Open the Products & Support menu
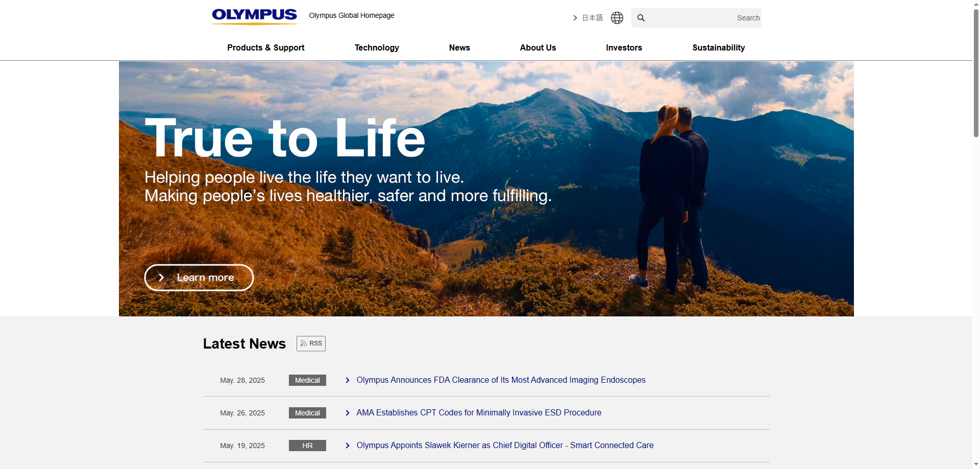980x469 pixels. pos(265,47)
